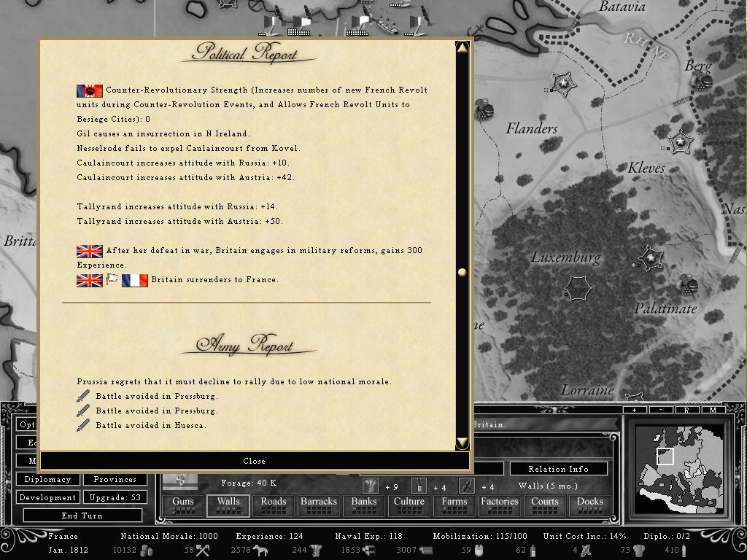Click the horse icon beside 2578

[260, 551]
